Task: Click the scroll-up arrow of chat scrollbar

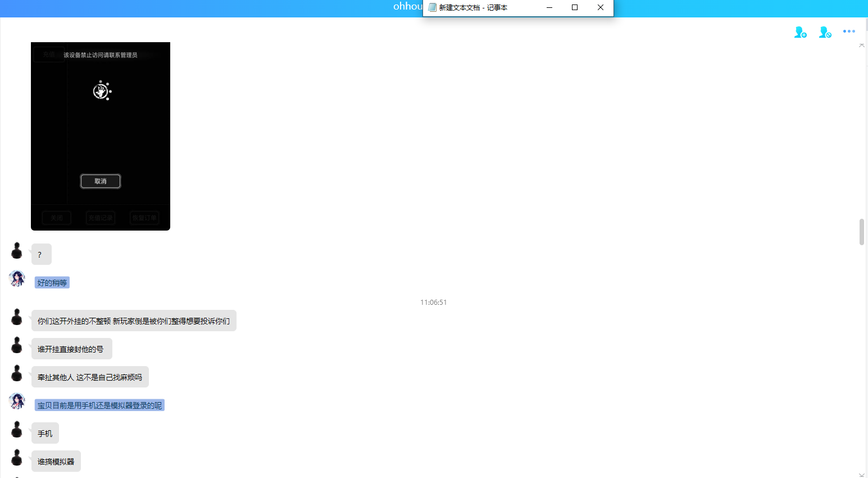Action: [862, 45]
